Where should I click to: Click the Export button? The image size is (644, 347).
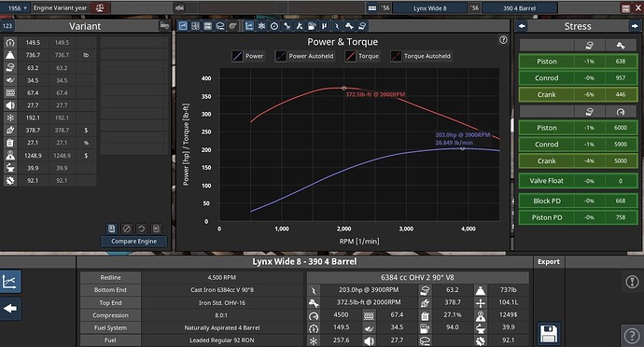(x=549, y=261)
